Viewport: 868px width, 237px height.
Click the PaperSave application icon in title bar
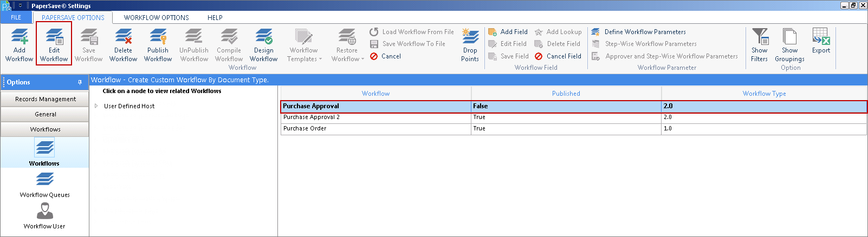[x=7, y=6]
